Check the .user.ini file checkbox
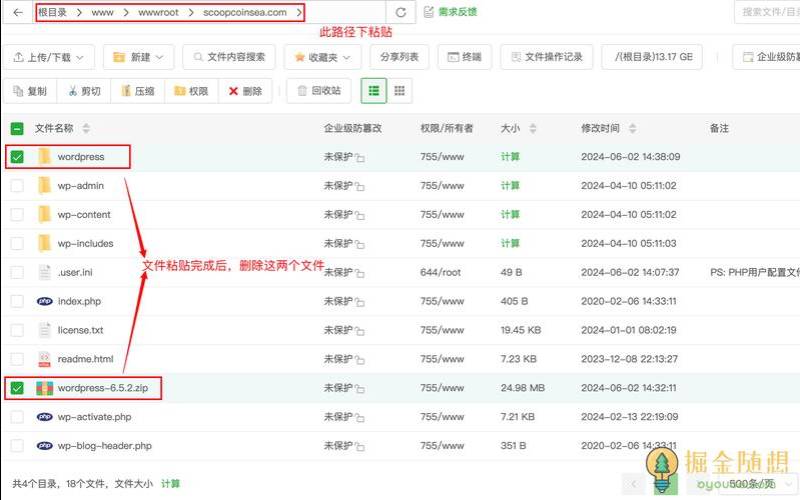This screenshot has height=500, width=800. coord(17,272)
